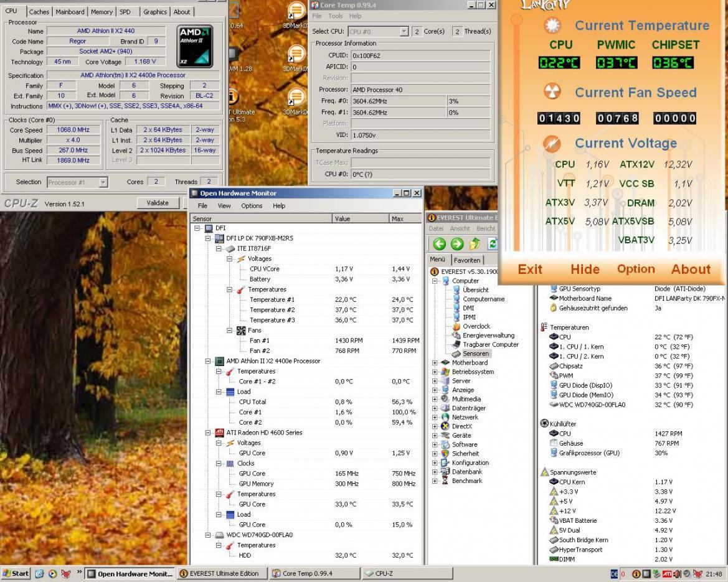The height and width of the screenshot is (582, 728).
Task: Click EVEREST refresh toolbar icon
Action: click(x=492, y=243)
